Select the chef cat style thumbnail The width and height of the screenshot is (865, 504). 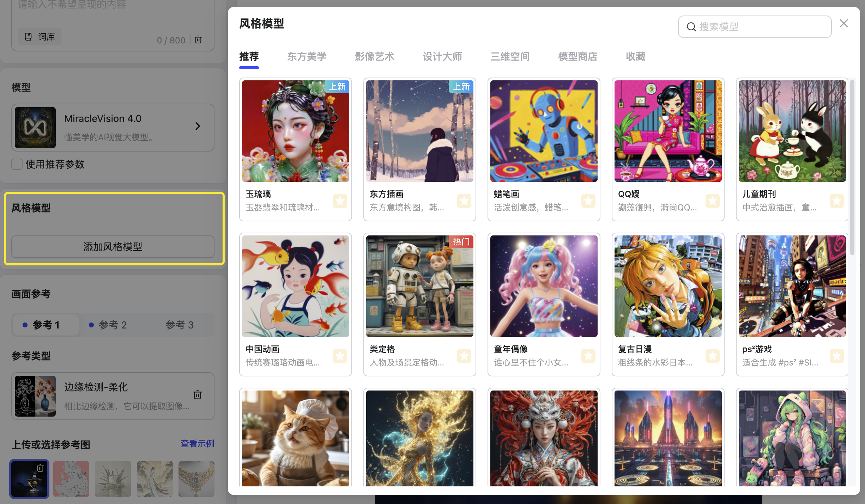tap(296, 438)
